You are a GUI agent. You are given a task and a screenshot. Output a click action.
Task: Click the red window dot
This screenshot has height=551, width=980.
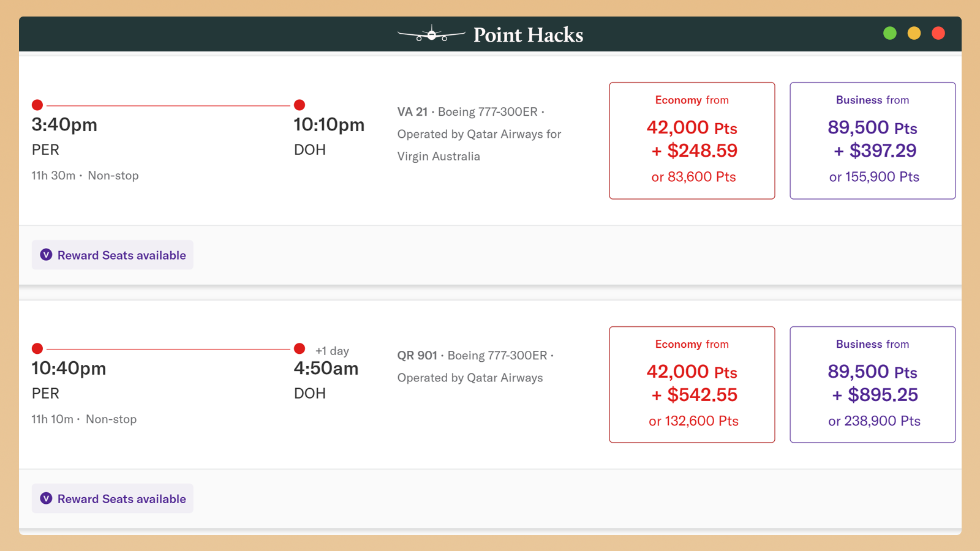tap(938, 33)
